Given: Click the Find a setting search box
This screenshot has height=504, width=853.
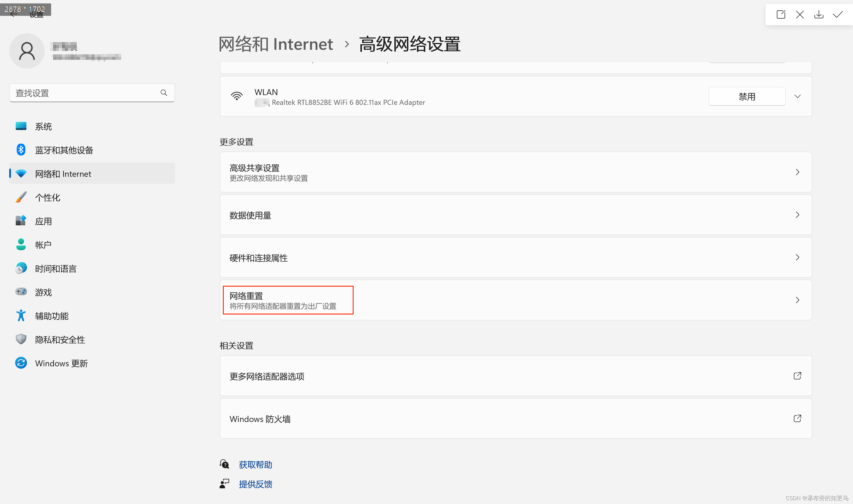Looking at the screenshot, I should pos(85,93).
